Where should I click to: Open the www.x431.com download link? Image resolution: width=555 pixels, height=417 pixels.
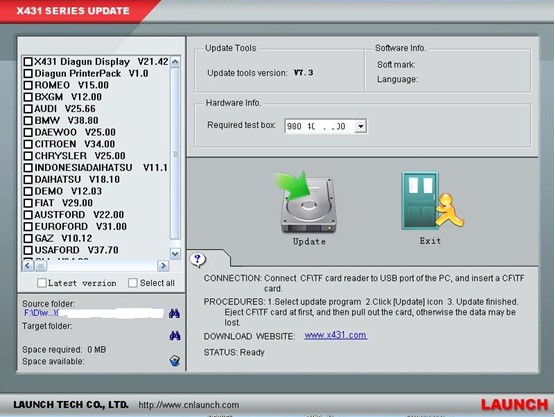point(336,335)
